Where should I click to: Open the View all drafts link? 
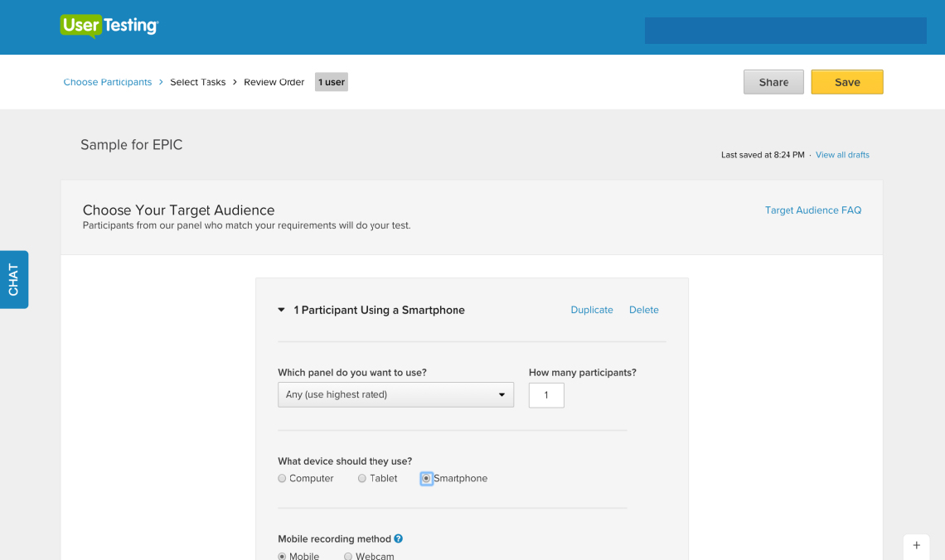pyautogui.click(x=842, y=155)
